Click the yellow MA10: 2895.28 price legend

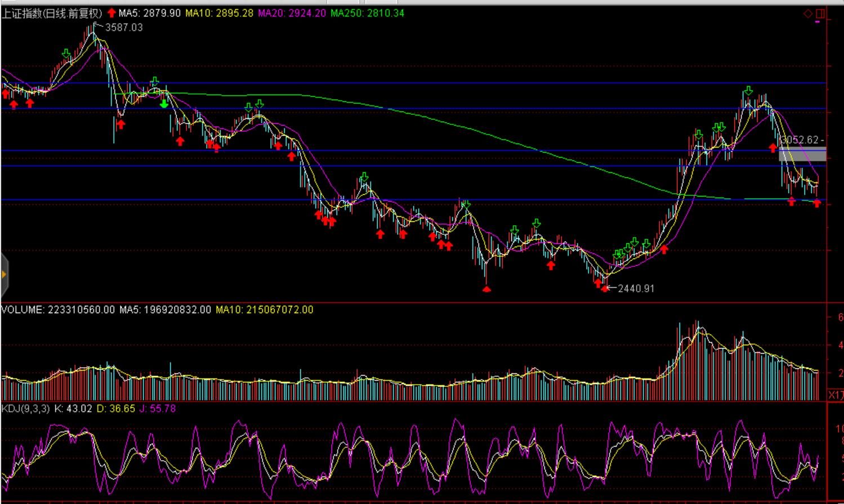point(219,13)
